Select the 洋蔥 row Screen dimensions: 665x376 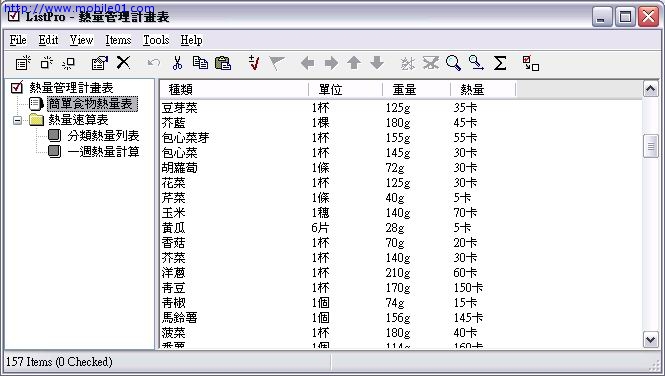[x=401, y=273]
